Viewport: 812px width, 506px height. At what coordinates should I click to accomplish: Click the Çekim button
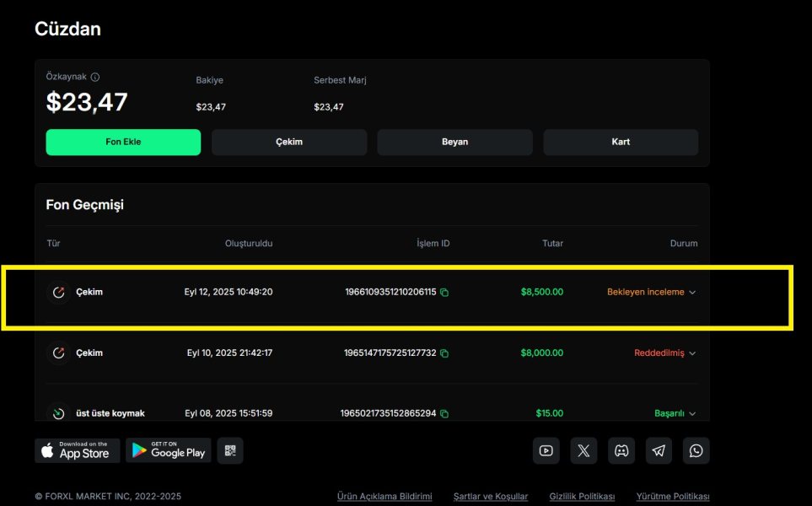(x=289, y=142)
